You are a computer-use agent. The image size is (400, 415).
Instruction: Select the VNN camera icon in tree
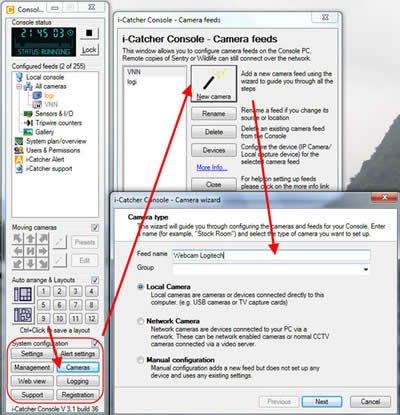pyautogui.click(x=37, y=105)
